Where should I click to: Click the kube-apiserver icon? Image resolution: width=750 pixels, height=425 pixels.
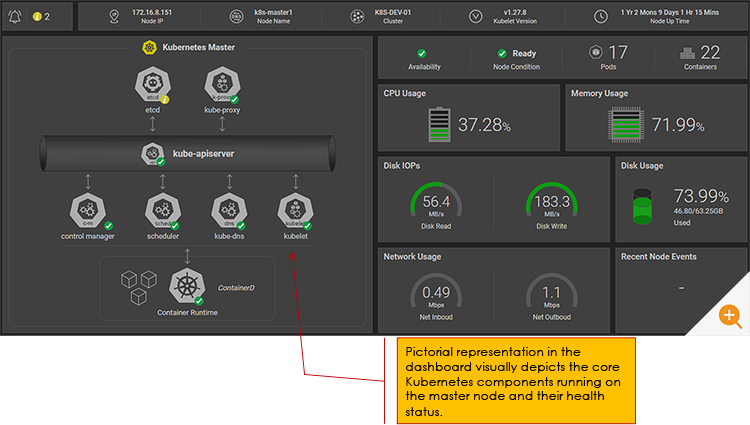pyautogui.click(x=153, y=153)
